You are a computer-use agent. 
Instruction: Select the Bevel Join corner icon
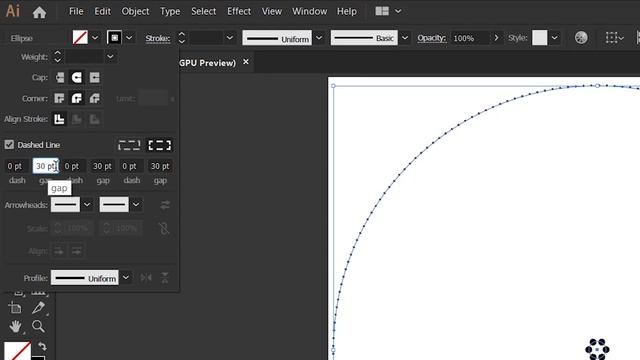94,98
